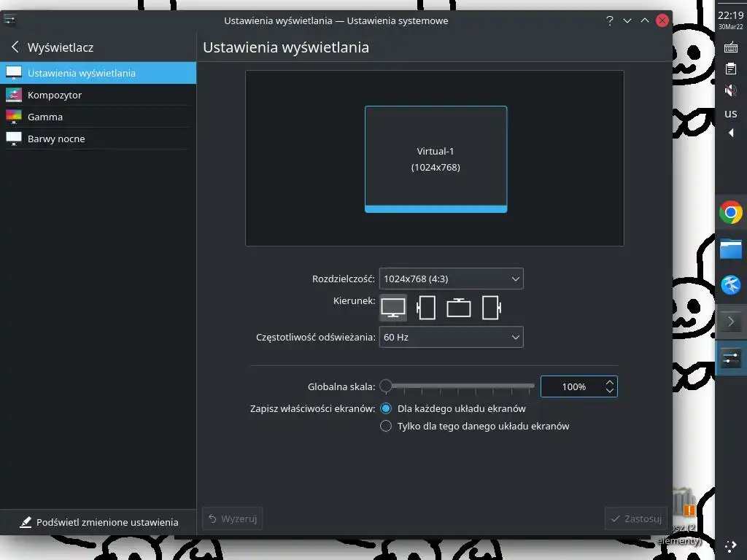Select Dla każdego układu ekranów option
This screenshot has height=560, width=747.
coord(453,408)
